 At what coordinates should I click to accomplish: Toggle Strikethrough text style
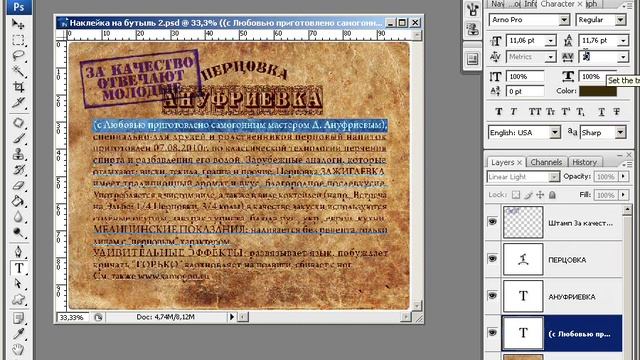pos(616,111)
